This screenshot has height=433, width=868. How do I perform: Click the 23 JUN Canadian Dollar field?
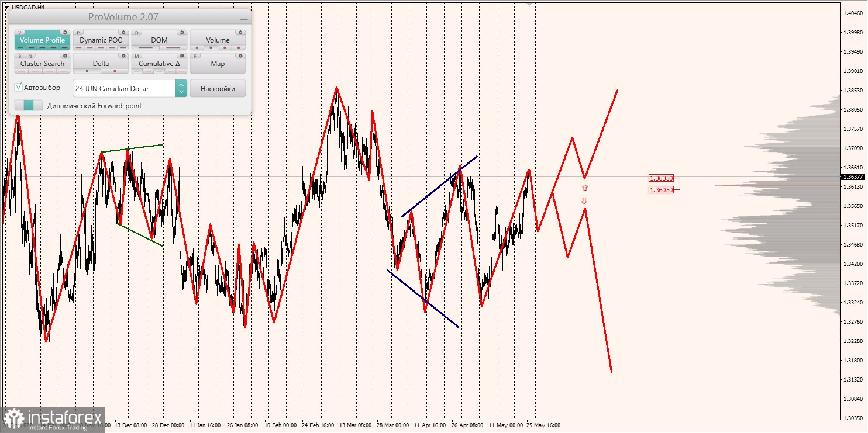pyautogui.click(x=124, y=88)
